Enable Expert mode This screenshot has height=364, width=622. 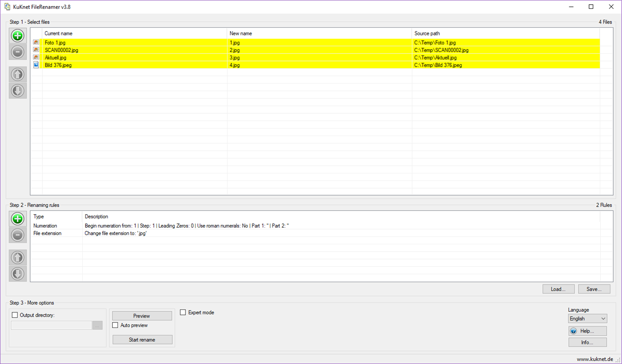coord(183,312)
